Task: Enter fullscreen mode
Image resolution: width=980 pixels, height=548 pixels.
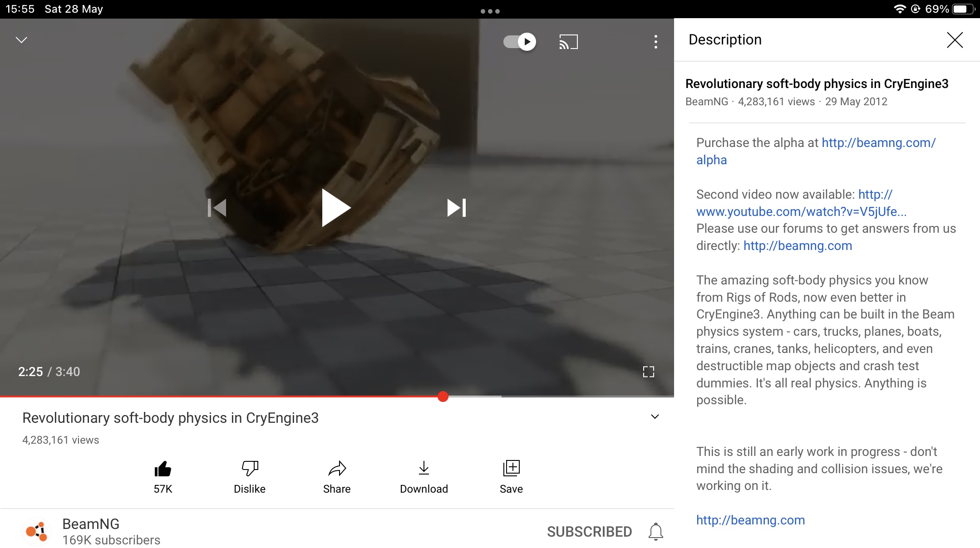Action: [x=649, y=372]
